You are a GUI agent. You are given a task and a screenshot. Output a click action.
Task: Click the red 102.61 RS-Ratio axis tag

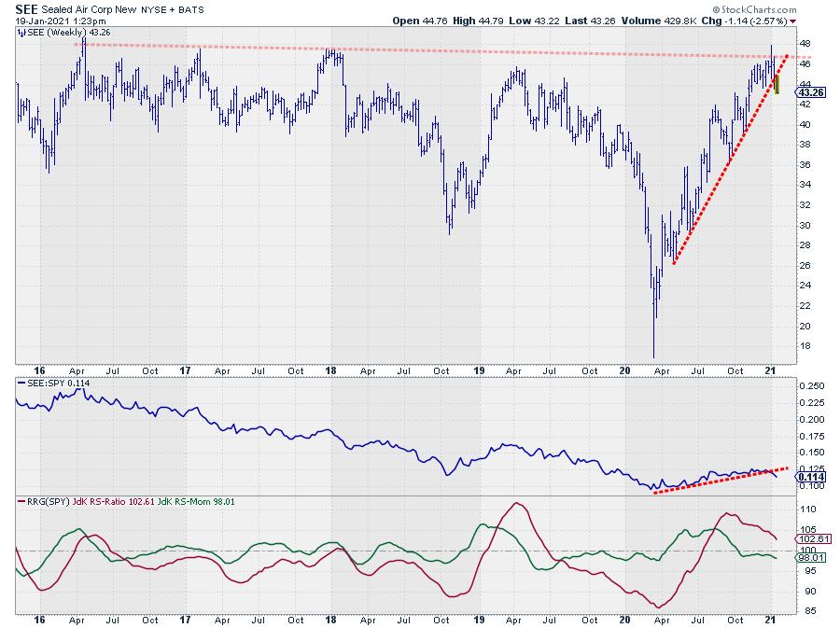(x=808, y=538)
